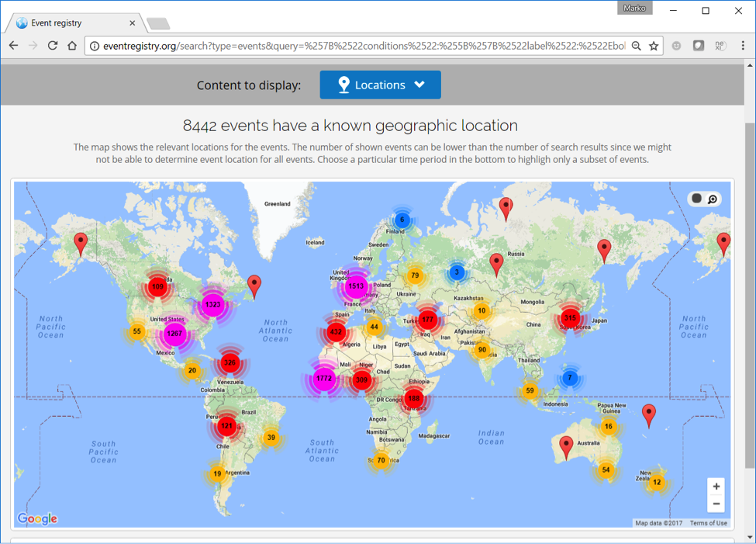Open the 1323 cluster near eastern Canada
Screen dimensions: 756x544
tap(212, 304)
